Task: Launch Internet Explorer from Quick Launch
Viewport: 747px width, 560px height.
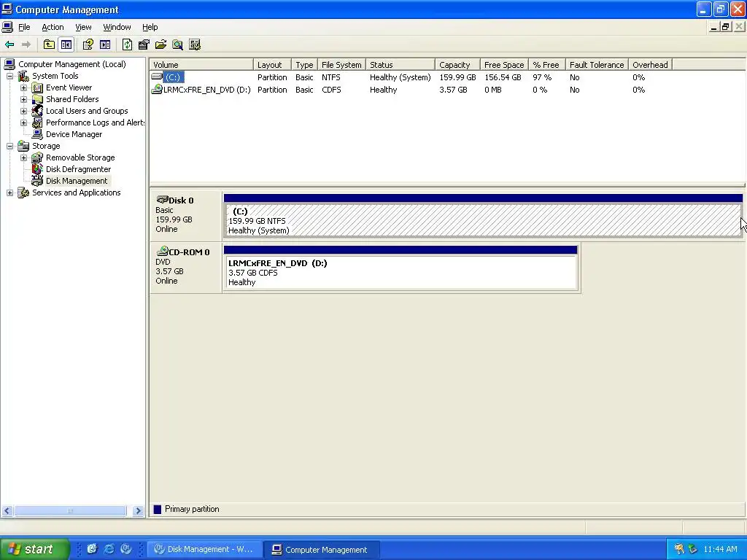Action: click(x=109, y=549)
